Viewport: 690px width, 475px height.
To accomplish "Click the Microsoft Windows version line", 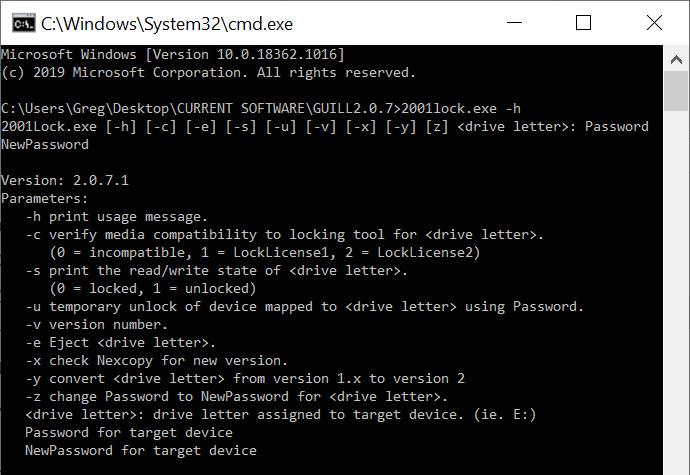I will click(x=173, y=54).
